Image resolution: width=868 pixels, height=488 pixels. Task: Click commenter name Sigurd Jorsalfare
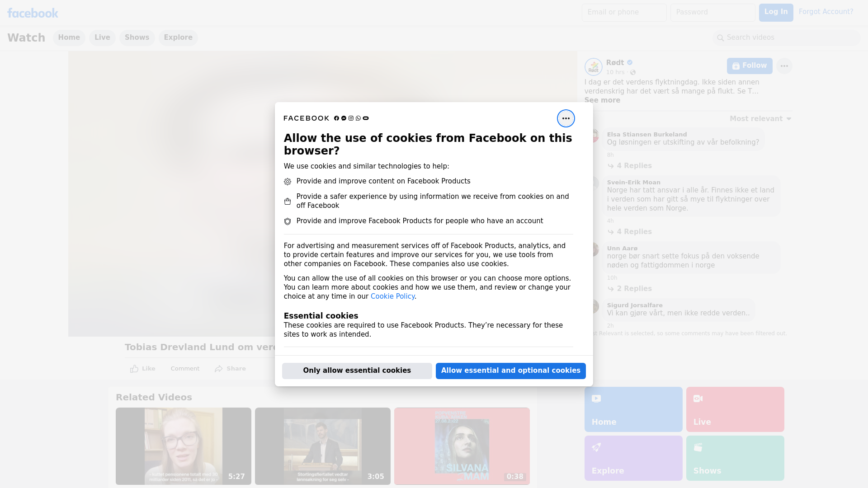coord(635,305)
